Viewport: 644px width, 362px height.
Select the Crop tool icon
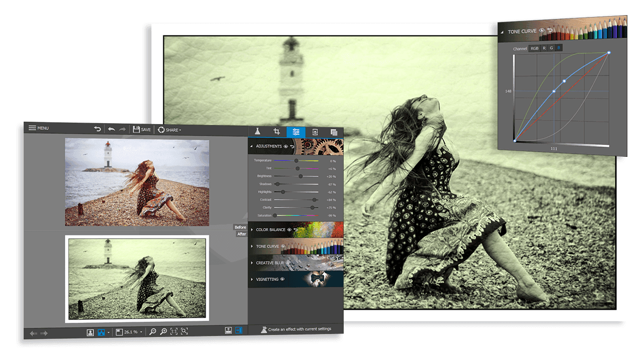pos(276,132)
